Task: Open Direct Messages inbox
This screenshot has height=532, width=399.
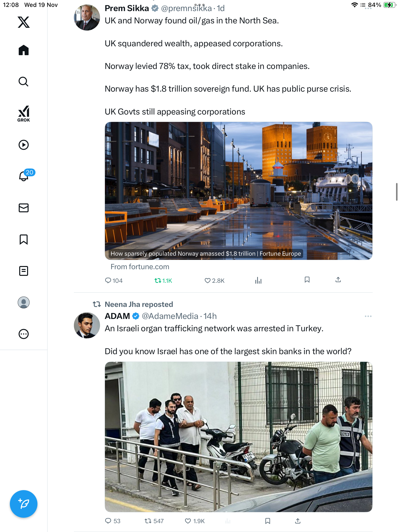Action: point(24,208)
